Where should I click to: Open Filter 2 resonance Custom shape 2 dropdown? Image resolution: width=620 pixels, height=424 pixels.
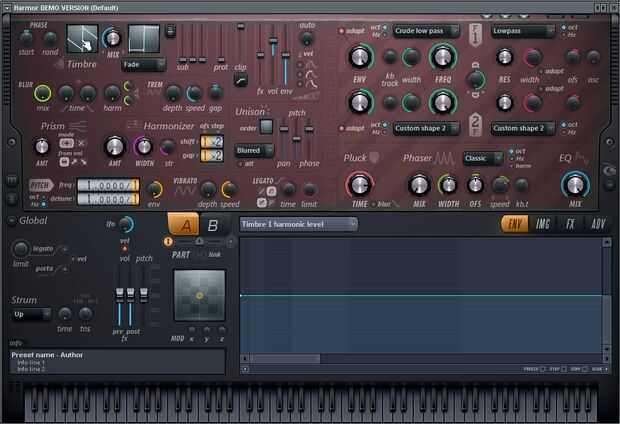pos(522,128)
